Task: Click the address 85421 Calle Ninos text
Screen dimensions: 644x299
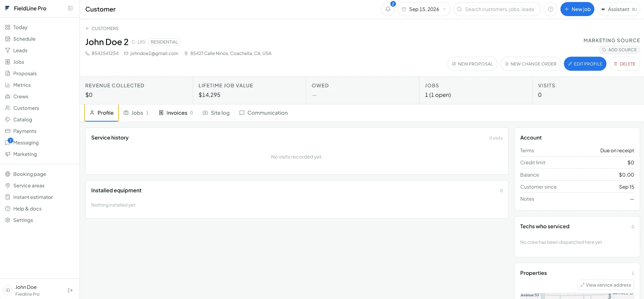Action: click(x=231, y=54)
